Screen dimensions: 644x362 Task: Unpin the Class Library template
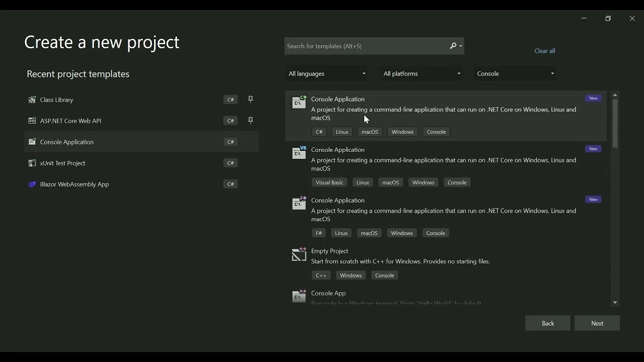pyautogui.click(x=251, y=100)
